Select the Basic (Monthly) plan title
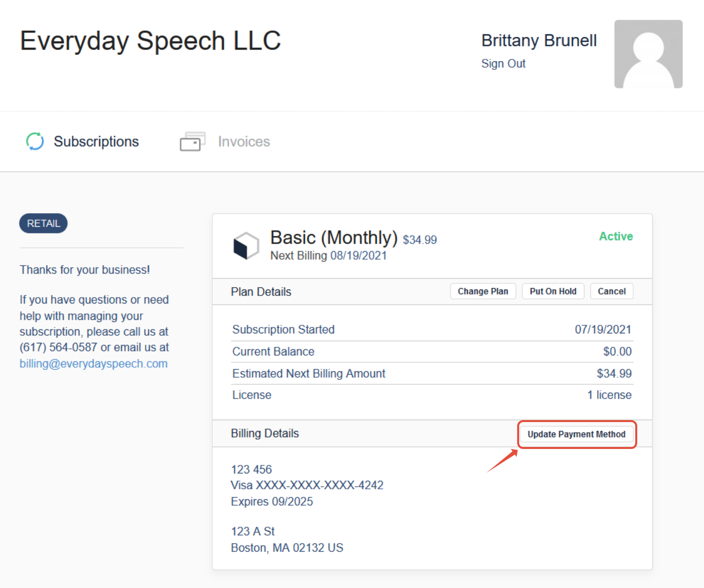The width and height of the screenshot is (704, 588). click(x=334, y=238)
